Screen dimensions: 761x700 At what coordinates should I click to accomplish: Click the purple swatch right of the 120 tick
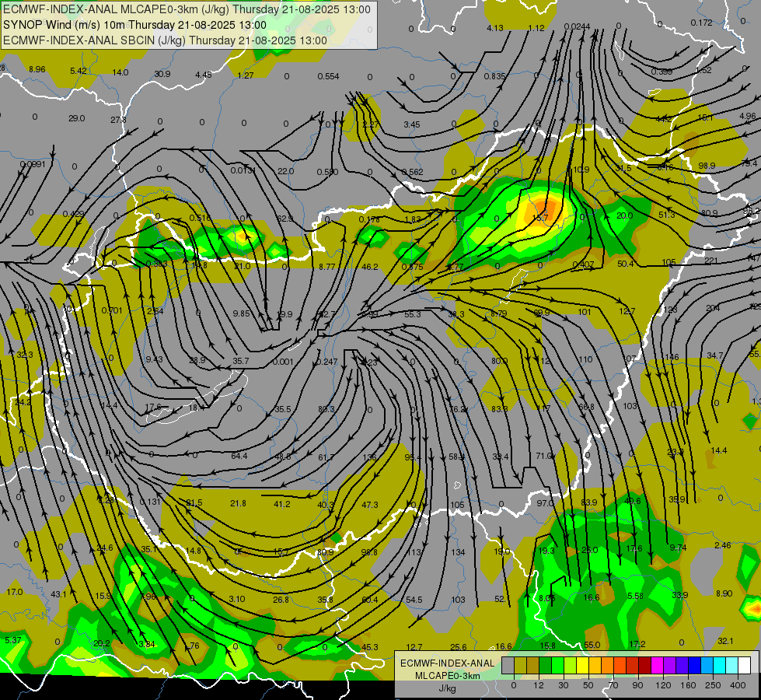click(670, 665)
